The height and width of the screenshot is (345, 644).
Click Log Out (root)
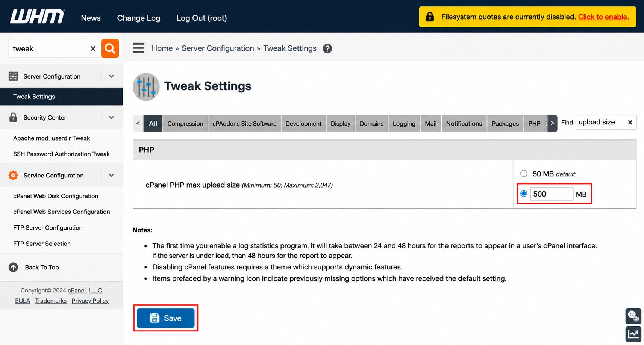pos(202,18)
